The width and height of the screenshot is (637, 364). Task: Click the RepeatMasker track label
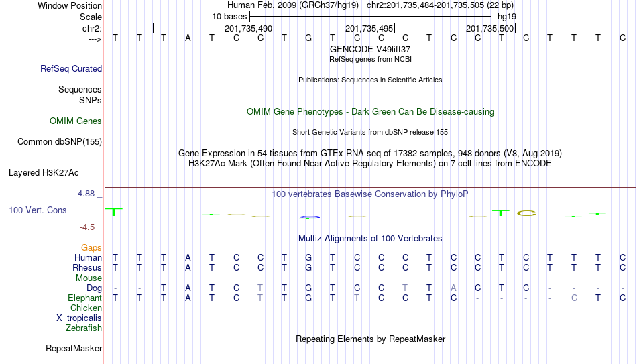pos(74,348)
